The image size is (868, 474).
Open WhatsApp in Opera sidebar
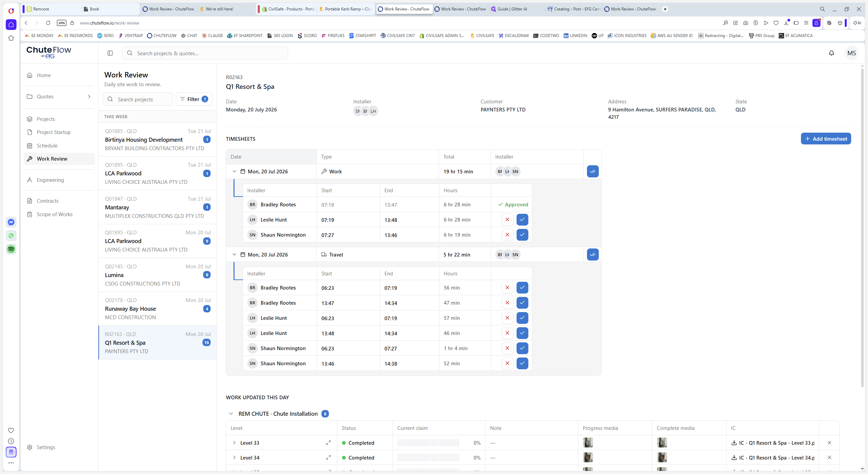tap(11, 236)
